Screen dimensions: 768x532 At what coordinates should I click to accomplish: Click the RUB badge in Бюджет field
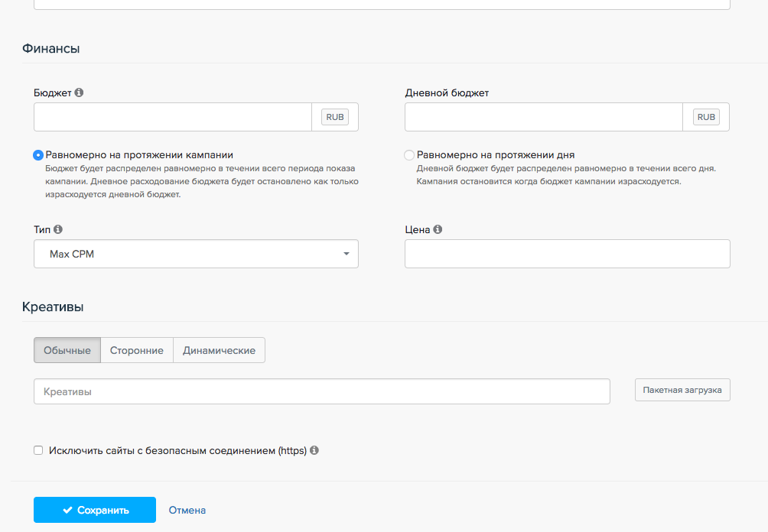[x=335, y=117]
